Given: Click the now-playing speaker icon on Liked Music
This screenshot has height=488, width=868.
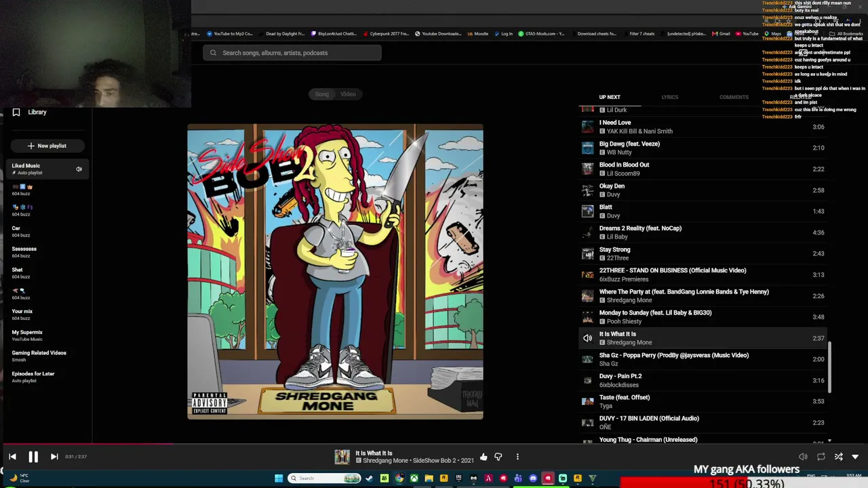Looking at the screenshot, I should (79, 169).
